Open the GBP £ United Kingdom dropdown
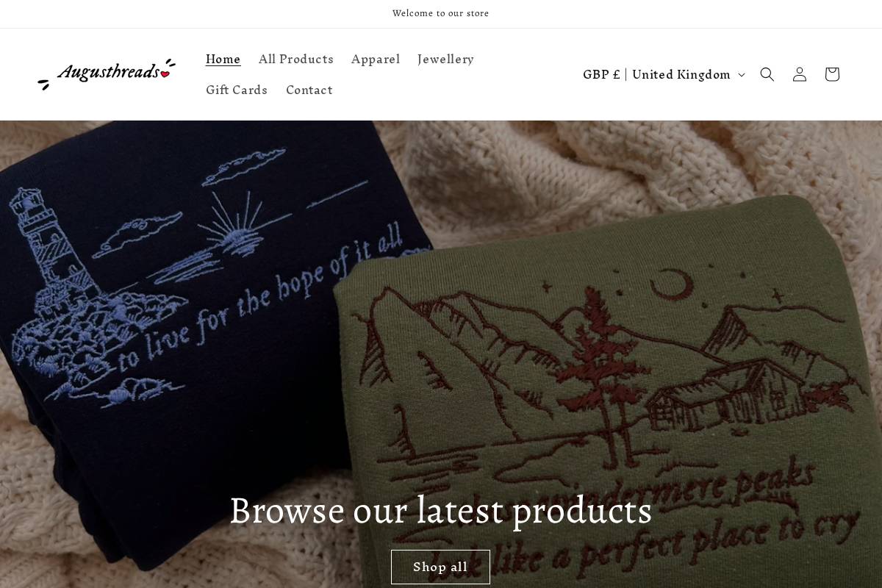882x588 pixels. [664, 74]
